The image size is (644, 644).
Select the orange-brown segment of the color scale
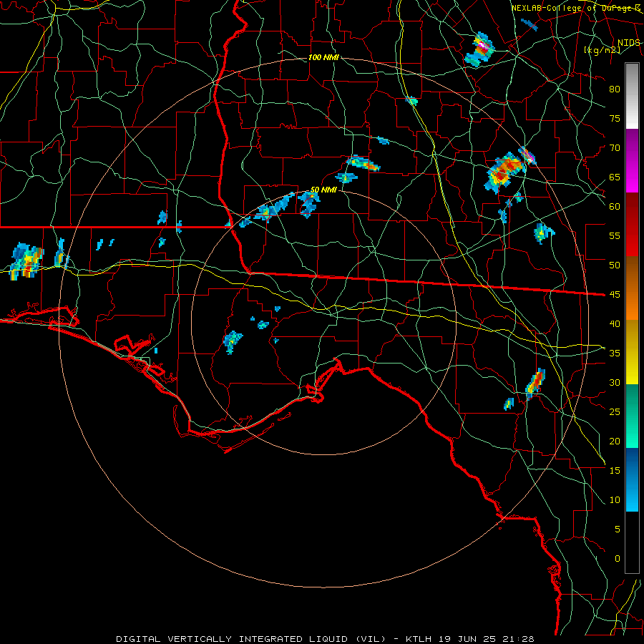pyautogui.click(x=632, y=288)
